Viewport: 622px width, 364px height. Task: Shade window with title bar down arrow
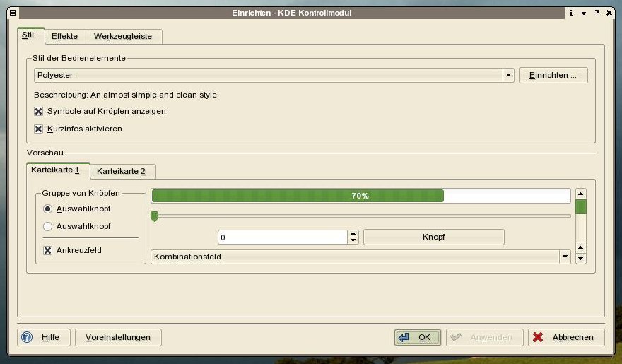[584, 13]
